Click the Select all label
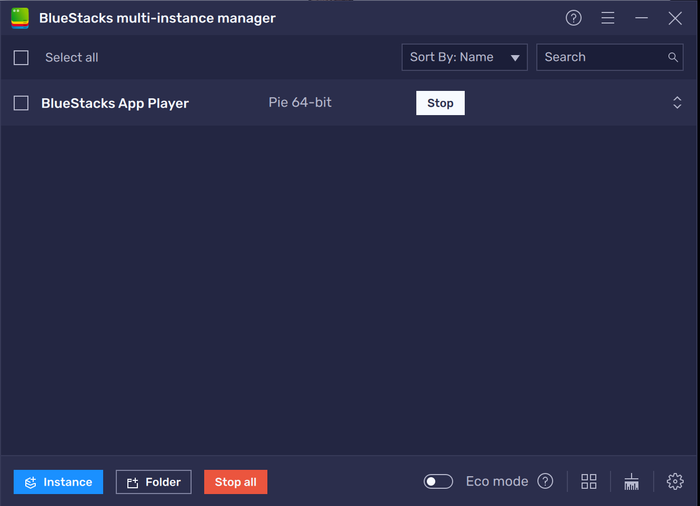The image size is (700, 506). 71,58
